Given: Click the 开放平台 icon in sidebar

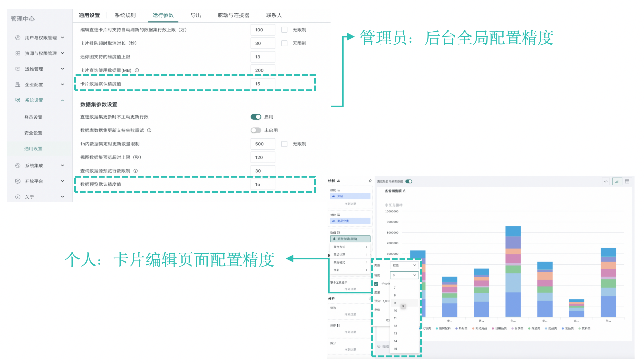Looking at the screenshot, I should click(18, 181).
